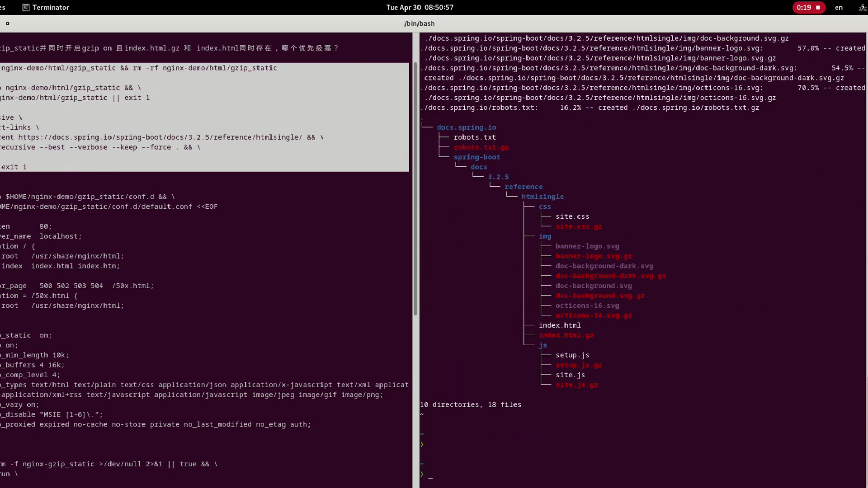Screen dimensions: 868x488
Task: Click the terminal group icon in titlebar
Action: (7, 23)
